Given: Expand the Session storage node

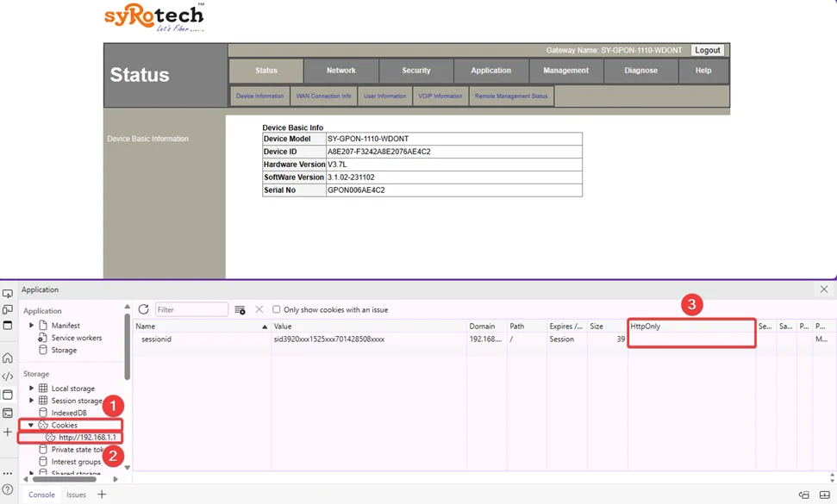Looking at the screenshot, I should (31, 401).
